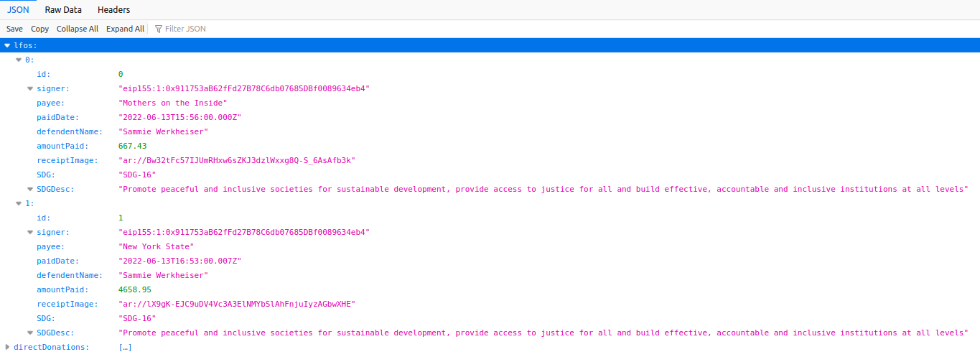Select the id value 0

(x=121, y=74)
